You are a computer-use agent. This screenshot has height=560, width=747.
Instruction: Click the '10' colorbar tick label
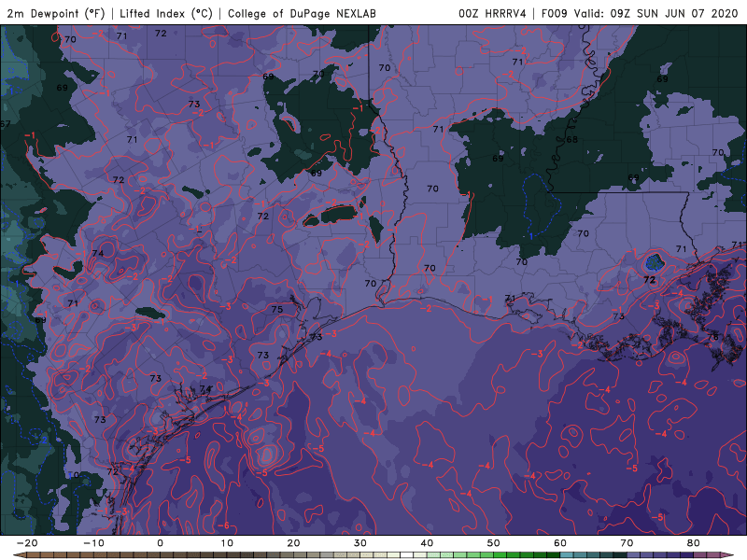227,543
